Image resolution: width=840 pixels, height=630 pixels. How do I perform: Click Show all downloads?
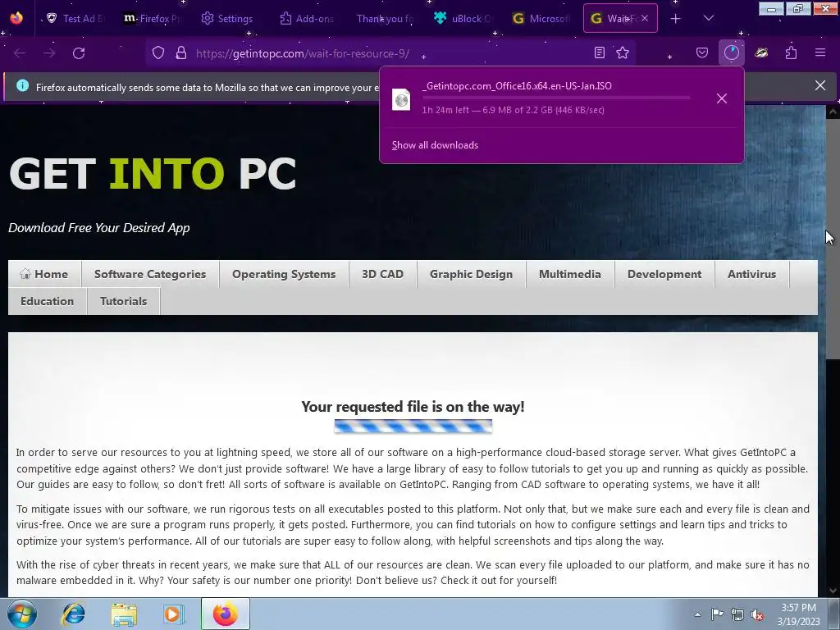click(435, 145)
